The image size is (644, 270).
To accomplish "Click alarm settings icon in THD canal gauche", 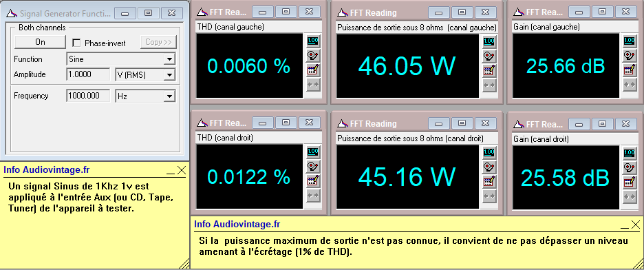I will point(313,56).
